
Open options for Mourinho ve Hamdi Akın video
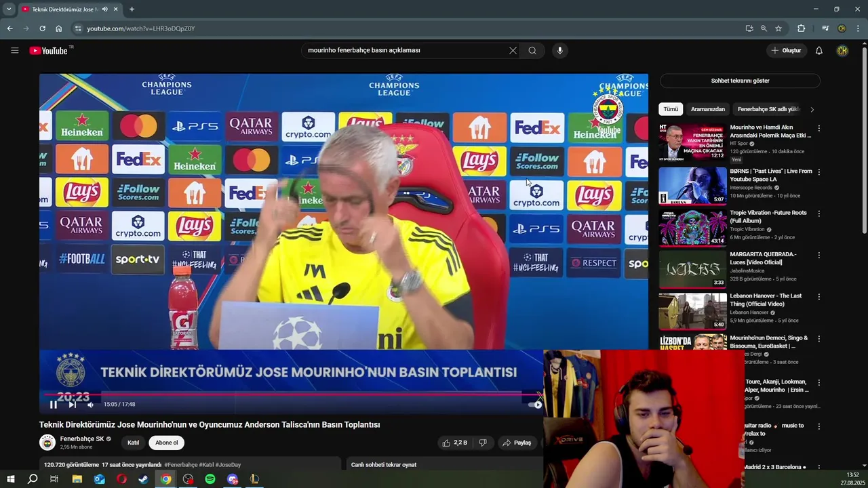pos(818,128)
